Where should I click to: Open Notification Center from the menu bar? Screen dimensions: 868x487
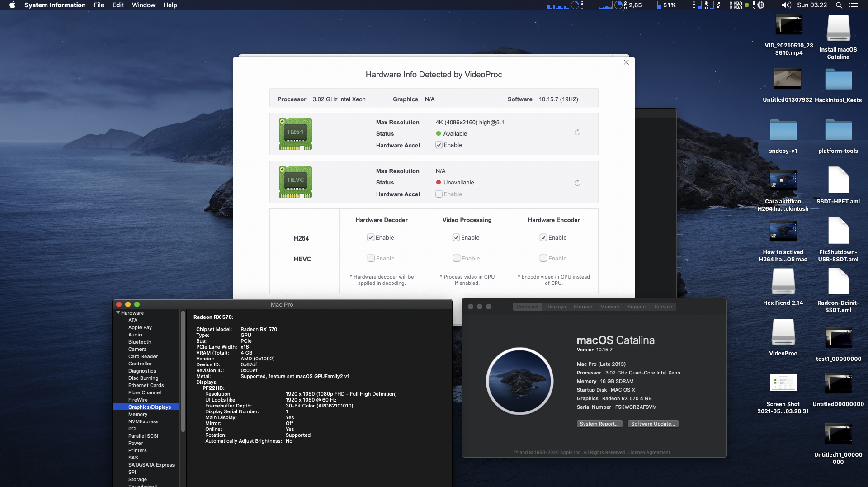(x=853, y=5)
